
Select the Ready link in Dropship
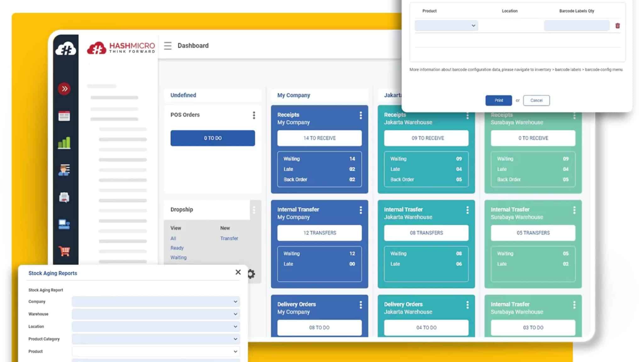click(x=177, y=248)
